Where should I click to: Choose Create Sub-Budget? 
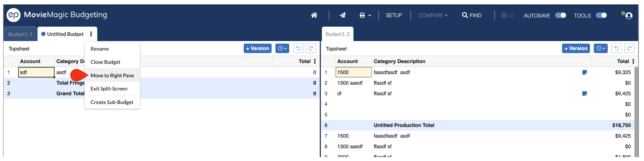pyautogui.click(x=112, y=102)
